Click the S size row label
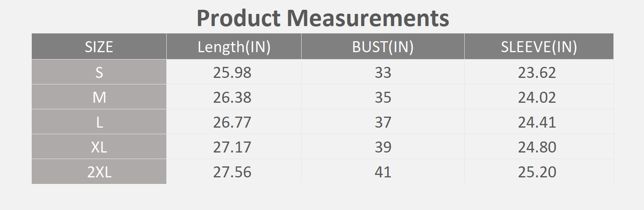The image size is (644, 210). pos(99,72)
